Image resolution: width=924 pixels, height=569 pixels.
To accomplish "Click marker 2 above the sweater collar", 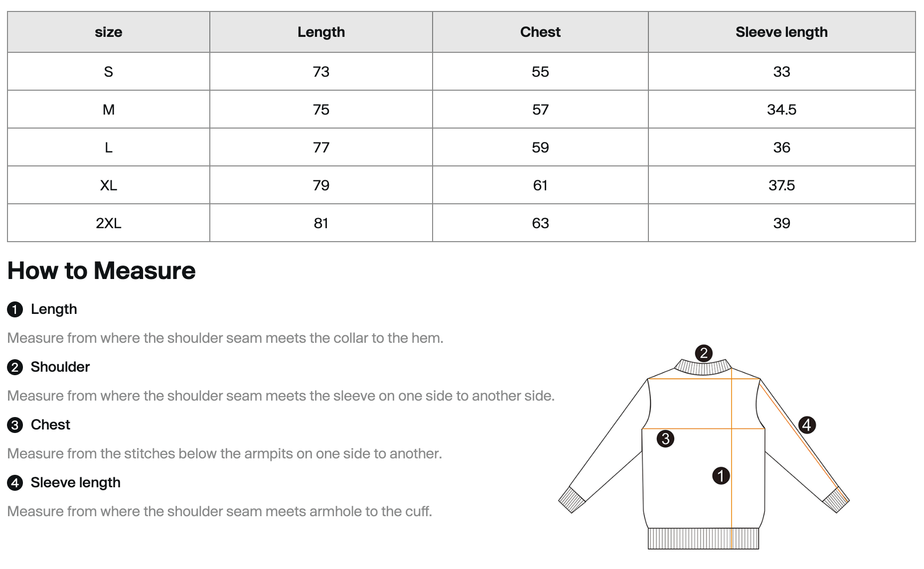I will [703, 353].
